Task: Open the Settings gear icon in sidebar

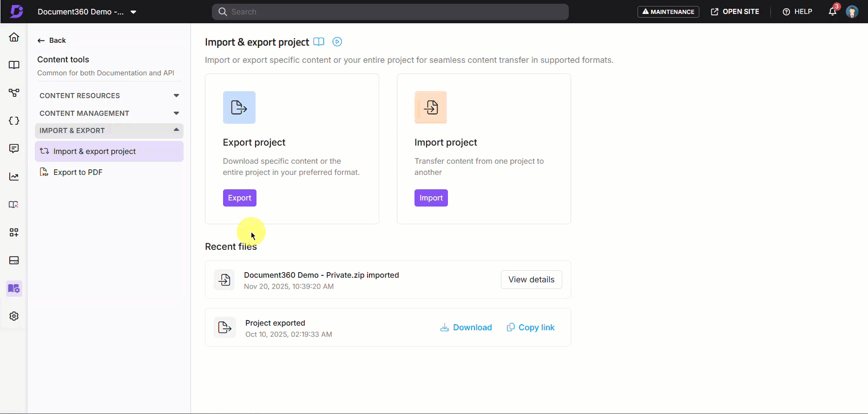Action: click(14, 316)
